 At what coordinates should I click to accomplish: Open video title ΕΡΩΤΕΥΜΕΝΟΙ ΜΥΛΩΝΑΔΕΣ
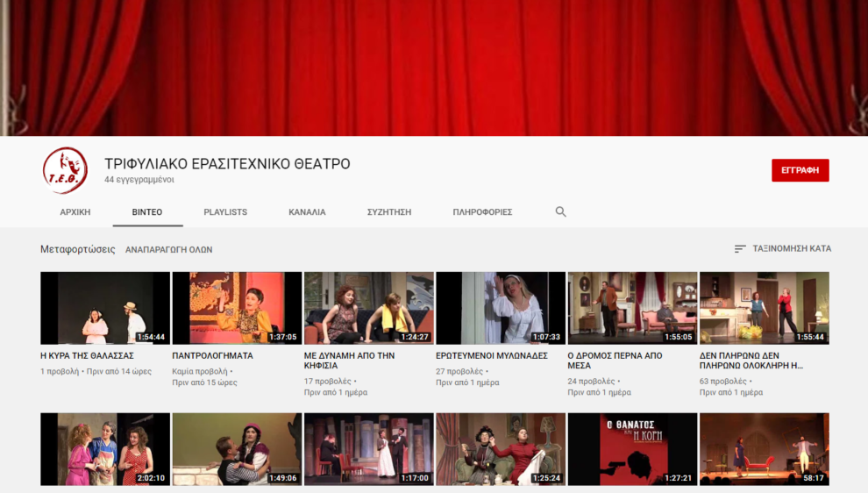pos(492,355)
